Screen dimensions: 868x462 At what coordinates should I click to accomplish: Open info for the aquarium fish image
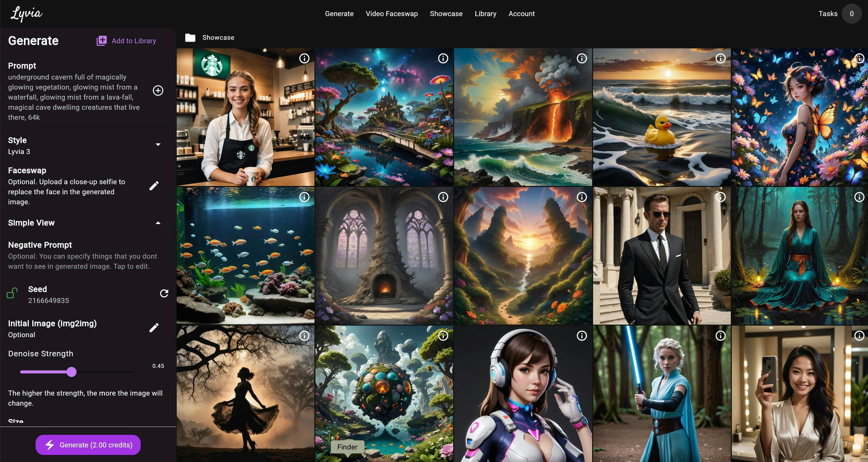[x=304, y=197]
